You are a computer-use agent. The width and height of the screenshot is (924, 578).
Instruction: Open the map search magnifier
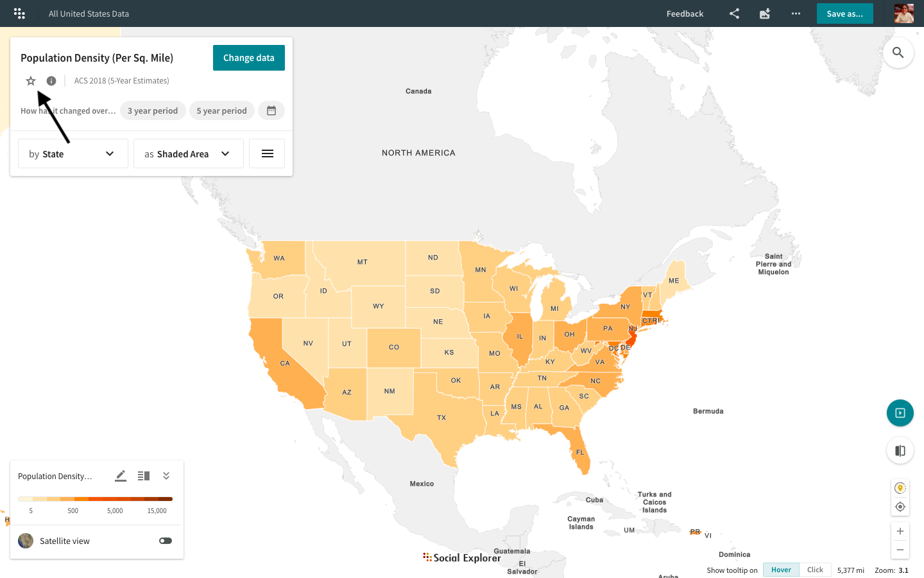pyautogui.click(x=898, y=53)
